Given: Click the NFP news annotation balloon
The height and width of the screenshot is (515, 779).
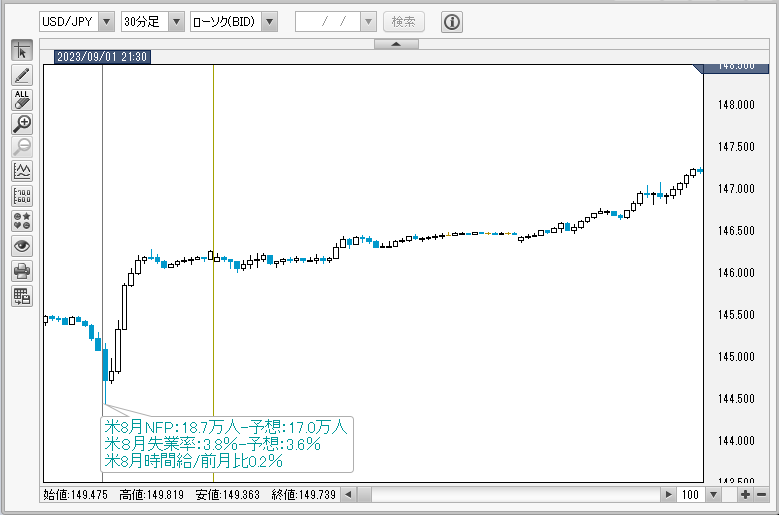Looking at the screenshot, I should (227, 444).
